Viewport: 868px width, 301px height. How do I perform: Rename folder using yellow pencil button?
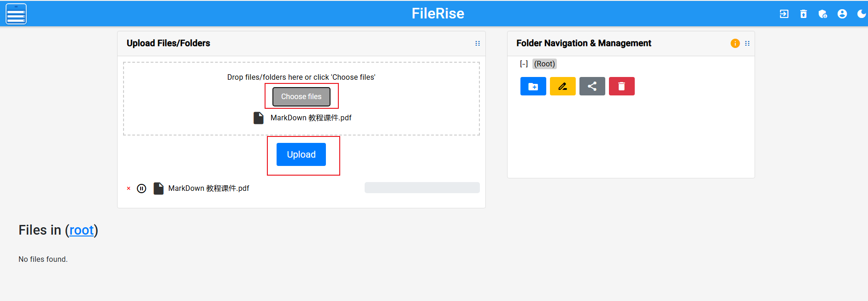tap(563, 86)
